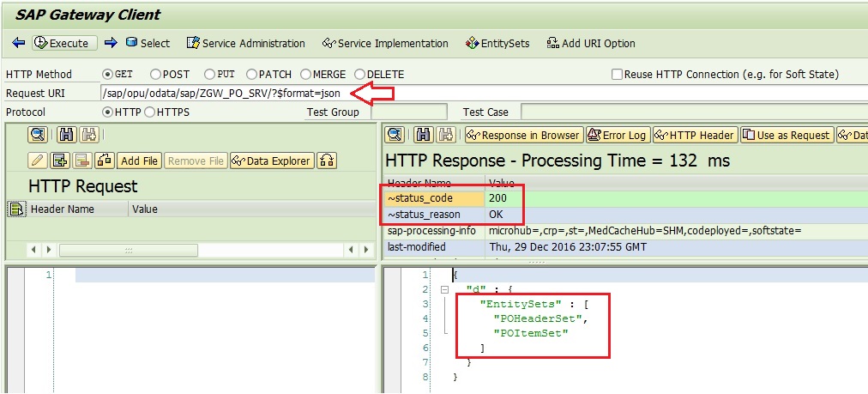Click the request scrollbar's leftmost left arrow
This screenshot has height=394, width=868.
pyautogui.click(x=33, y=251)
